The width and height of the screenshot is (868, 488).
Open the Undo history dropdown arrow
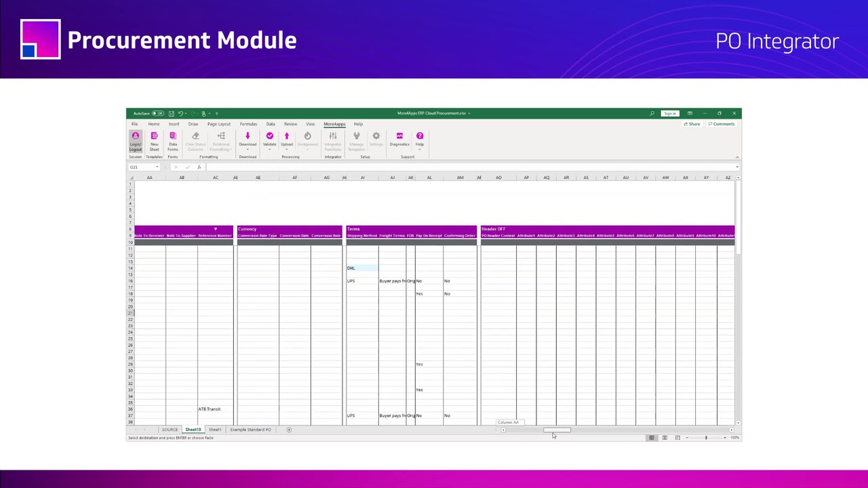pos(186,113)
